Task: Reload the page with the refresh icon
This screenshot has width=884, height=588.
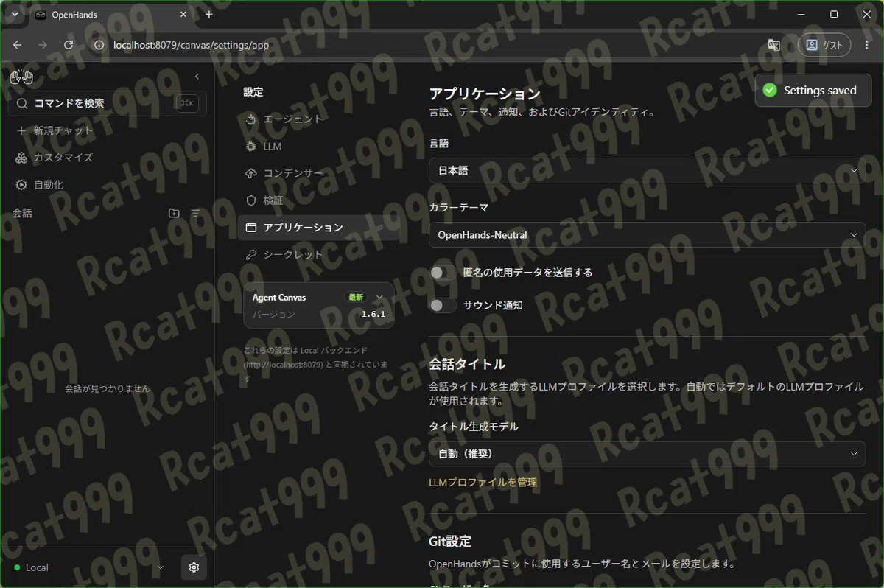Action: point(69,45)
